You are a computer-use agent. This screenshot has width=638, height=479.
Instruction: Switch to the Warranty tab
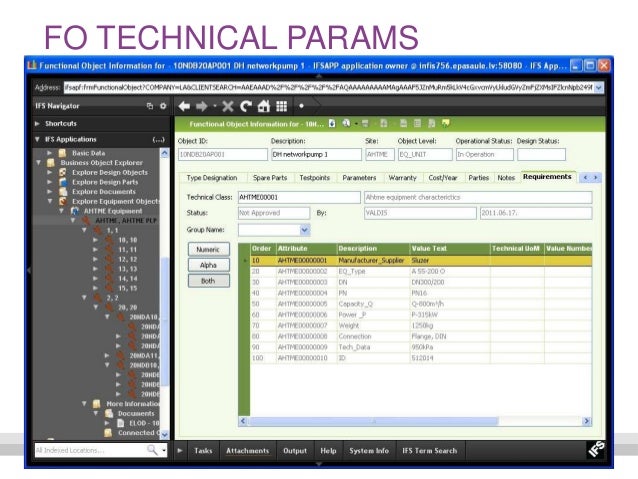(402, 178)
